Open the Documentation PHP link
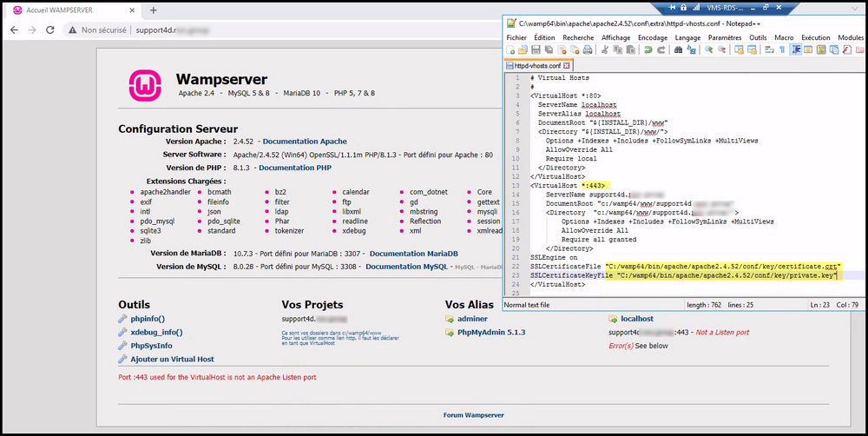868x436 pixels. [295, 168]
